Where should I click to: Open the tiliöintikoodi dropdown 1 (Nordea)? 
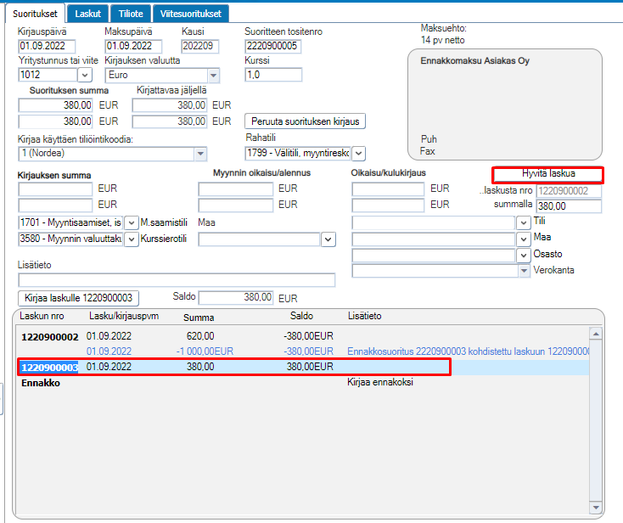pos(201,154)
